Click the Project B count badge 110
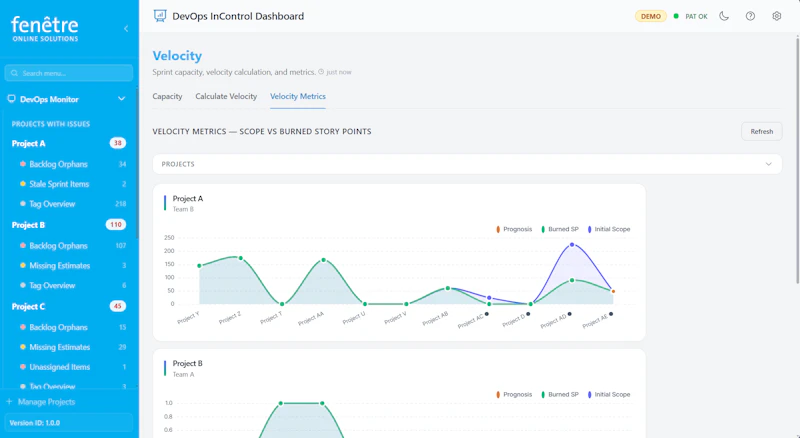Viewport: 800px width, 438px height. pyautogui.click(x=116, y=225)
